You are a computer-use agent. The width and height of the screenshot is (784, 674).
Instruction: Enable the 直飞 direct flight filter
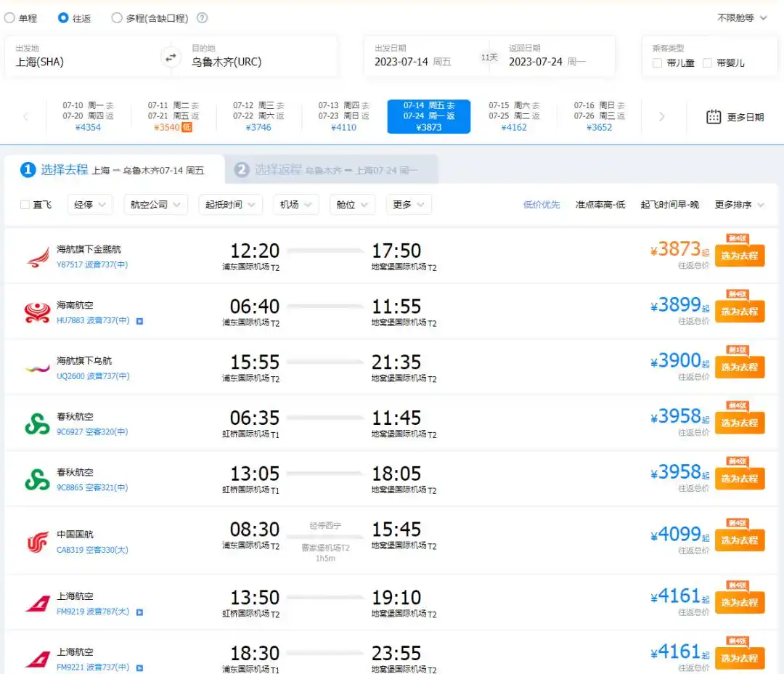tap(24, 204)
